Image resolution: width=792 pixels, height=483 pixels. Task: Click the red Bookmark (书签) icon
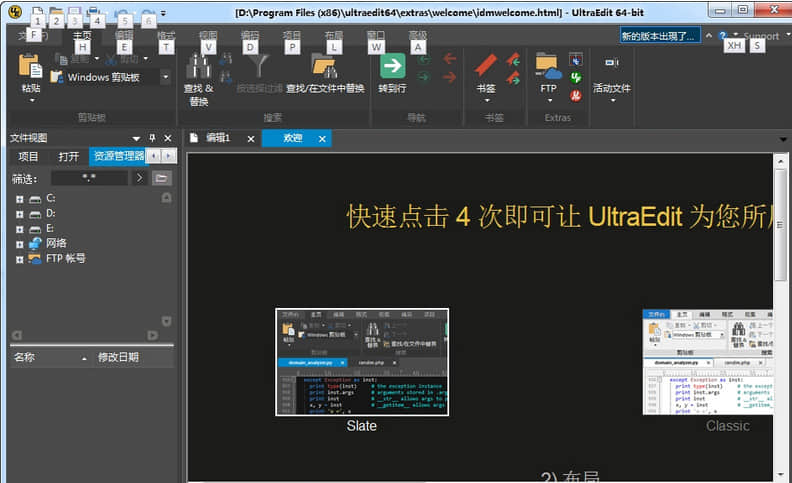pyautogui.click(x=486, y=67)
